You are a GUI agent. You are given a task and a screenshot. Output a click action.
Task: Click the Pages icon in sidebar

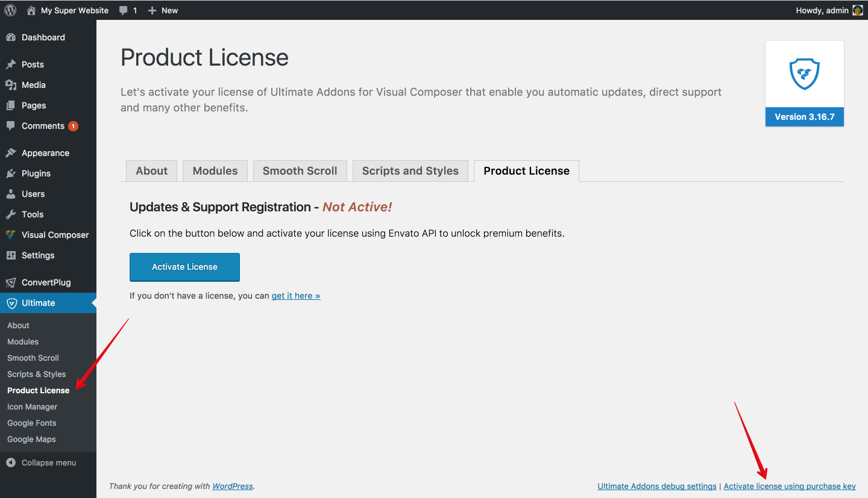tap(11, 105)
